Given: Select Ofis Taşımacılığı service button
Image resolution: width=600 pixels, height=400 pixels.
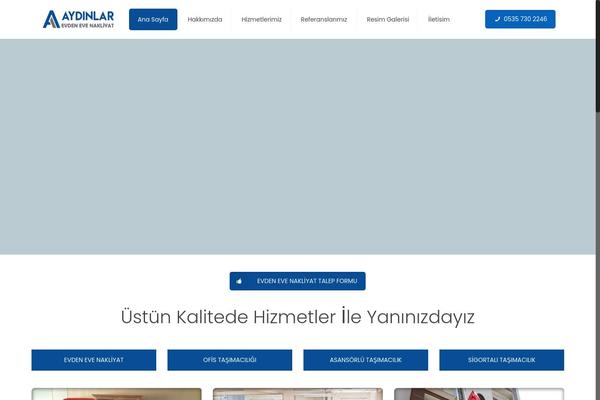Looking at the screenshot, I should 230,360.
